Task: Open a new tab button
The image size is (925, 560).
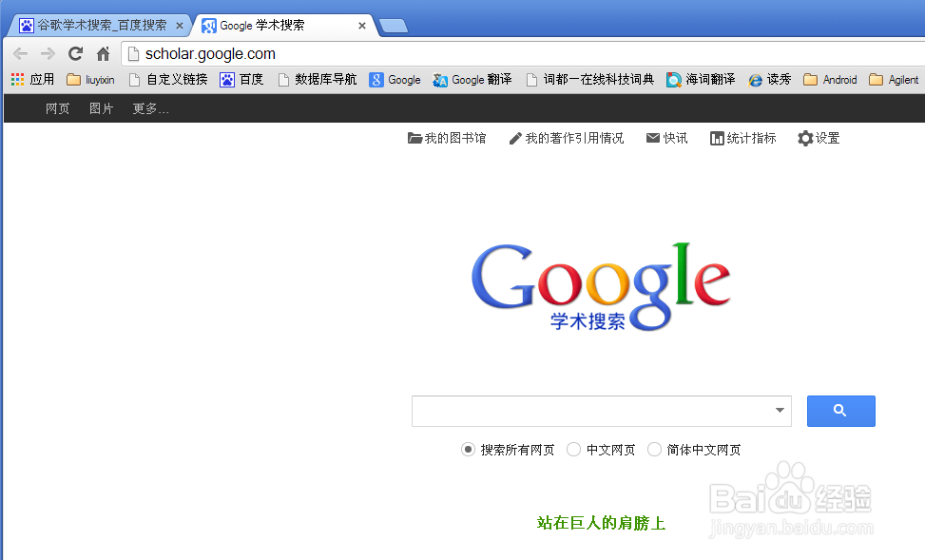Action: pos(394,26)
